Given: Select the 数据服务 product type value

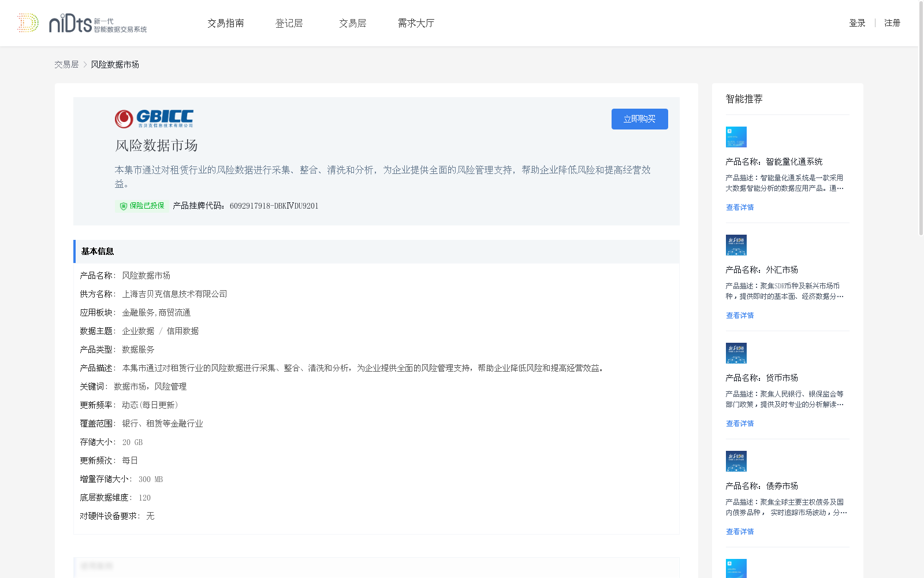Looking at the screenshot, I should pos(138,350).
